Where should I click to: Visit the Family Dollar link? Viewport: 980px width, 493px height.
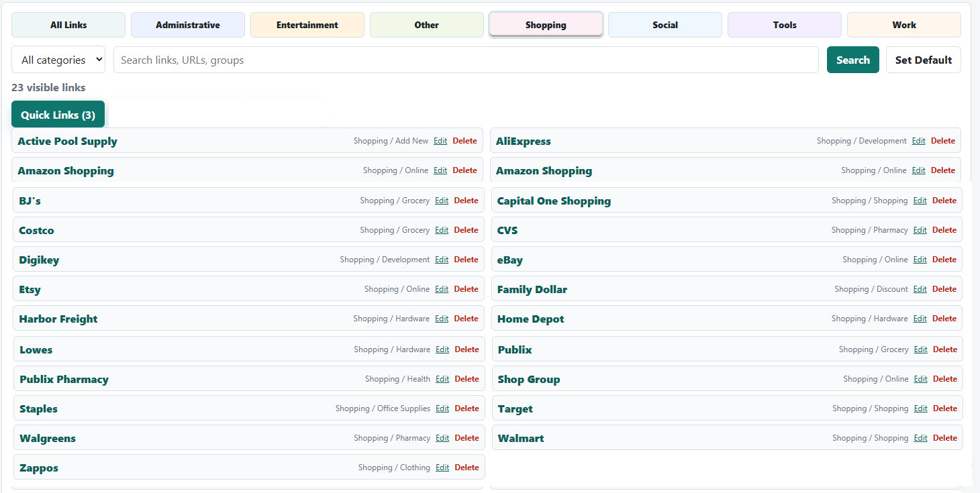[532, 289]
